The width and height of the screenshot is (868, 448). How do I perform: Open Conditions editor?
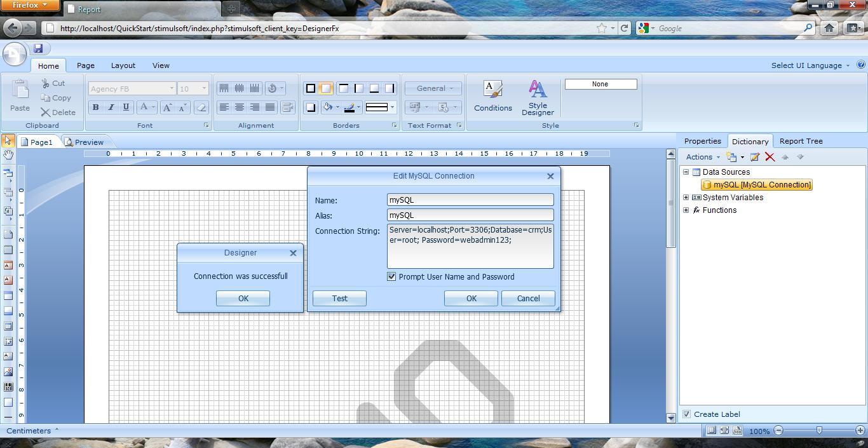pyautogui.click(x=492, y=96)
